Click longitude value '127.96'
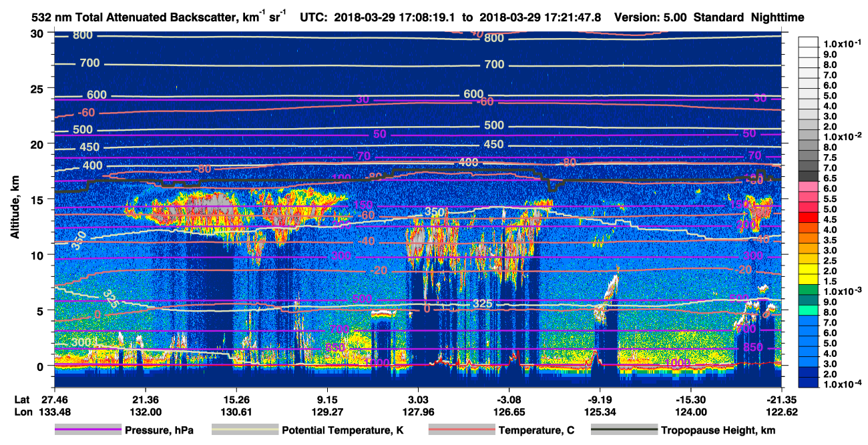 coord(418,412)
